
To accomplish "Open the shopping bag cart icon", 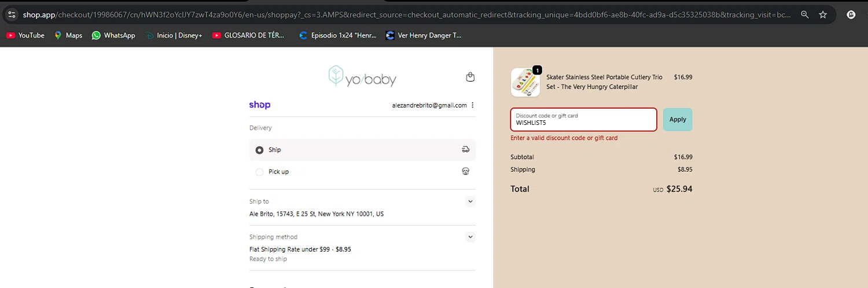I will tap(470, 77).
